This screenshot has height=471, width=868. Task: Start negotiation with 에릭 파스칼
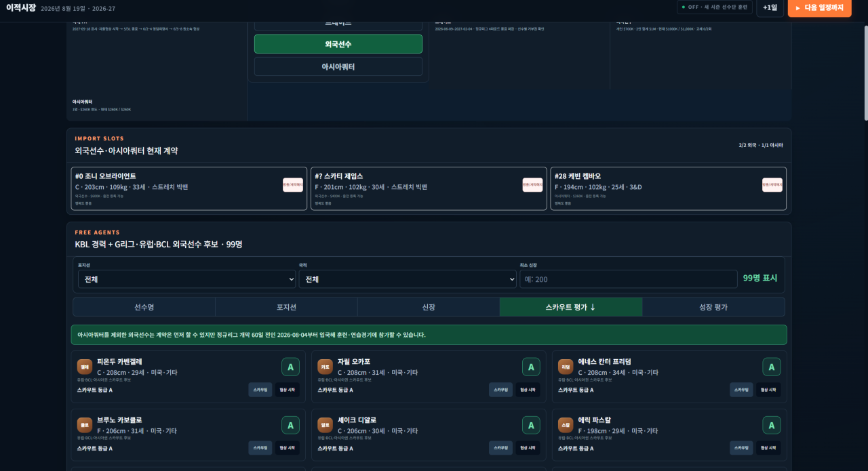pos(768,448)
